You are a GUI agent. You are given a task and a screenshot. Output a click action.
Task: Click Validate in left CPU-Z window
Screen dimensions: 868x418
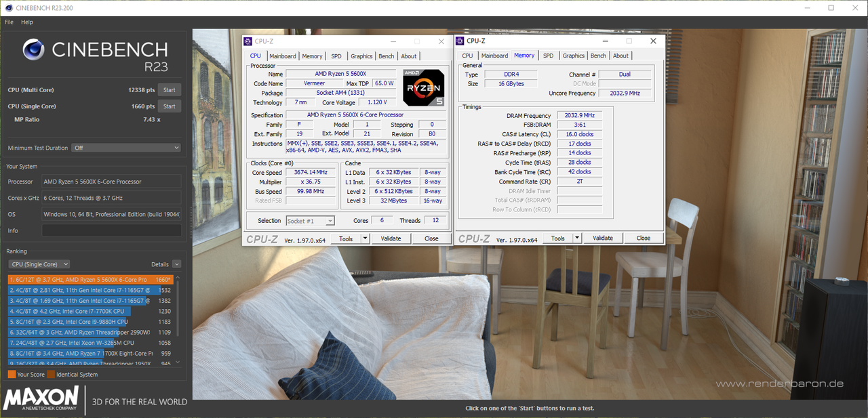click(x=391, y=238)
